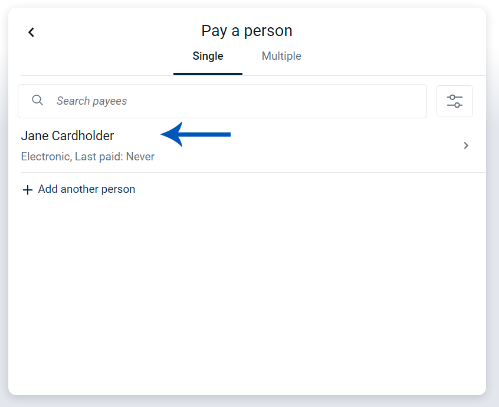
Task: Click the magnifying glass search icon
Action: [37, 100]
